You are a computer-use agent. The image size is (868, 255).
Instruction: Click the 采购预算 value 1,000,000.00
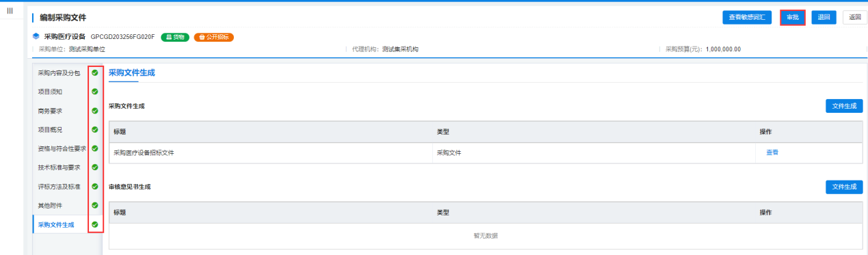723,49
